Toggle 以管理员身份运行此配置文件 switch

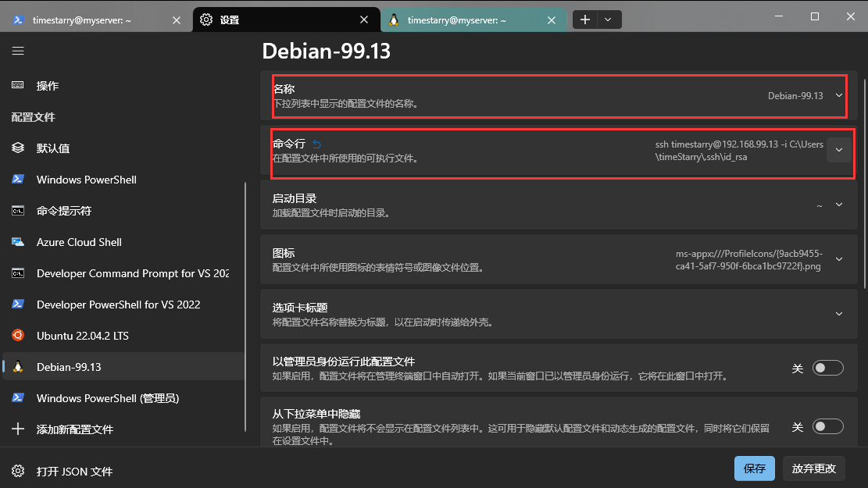coord(827,368)
